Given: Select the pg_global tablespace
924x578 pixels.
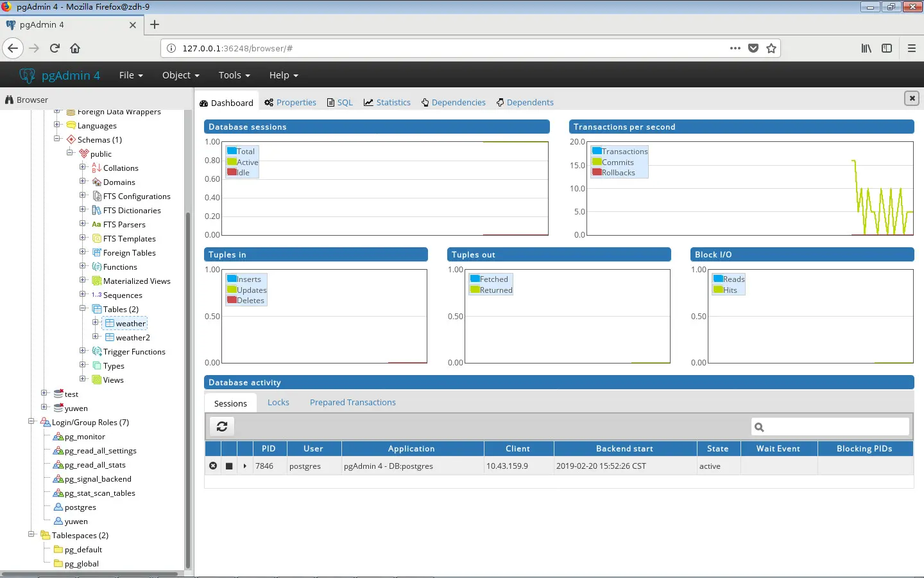Looking at the screenshot, I should tap(81, 564).
